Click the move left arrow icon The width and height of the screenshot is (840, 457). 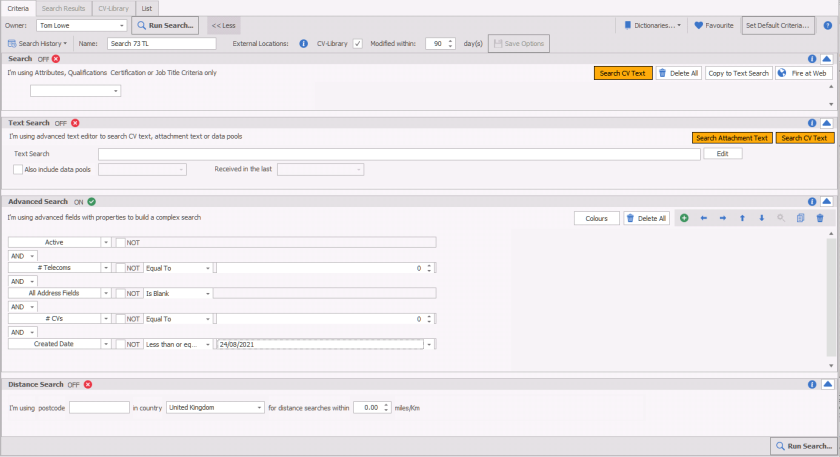tap(704, 218)
